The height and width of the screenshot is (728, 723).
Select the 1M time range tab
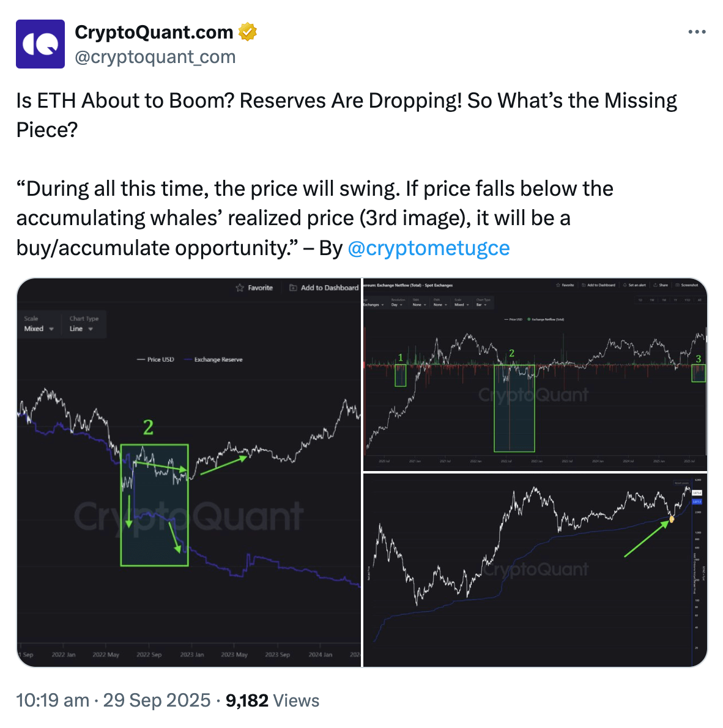664,300
